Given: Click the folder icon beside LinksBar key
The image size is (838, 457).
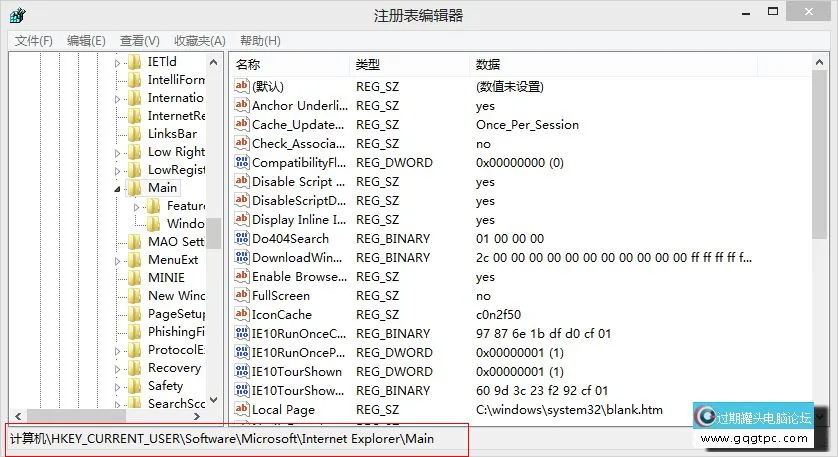Looking at the screenshot, I should pyautogui.click(x=135, y=133).
